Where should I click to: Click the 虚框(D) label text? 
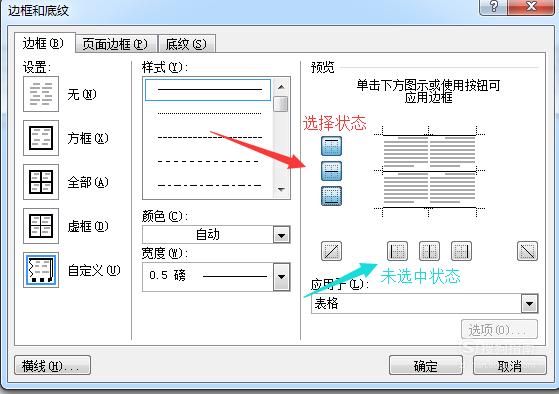pos(88,226)
